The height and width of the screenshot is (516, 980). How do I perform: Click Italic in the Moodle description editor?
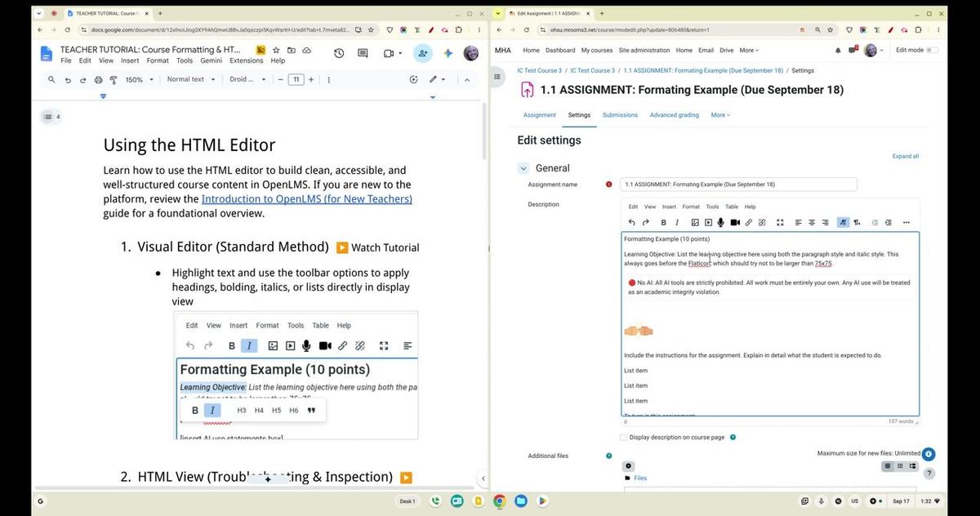(x=677, y=222)
